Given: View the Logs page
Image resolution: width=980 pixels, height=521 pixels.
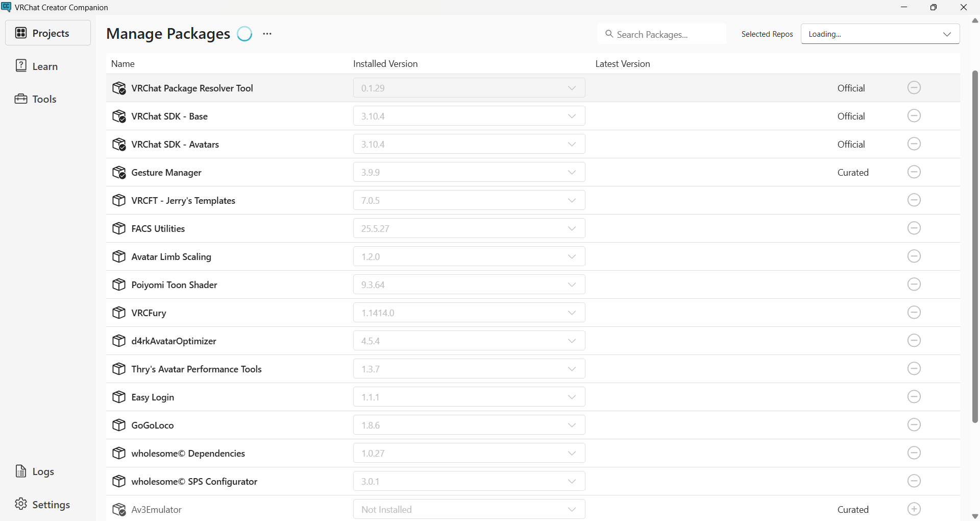Looking at the screenshot, I should click(48, 471).
